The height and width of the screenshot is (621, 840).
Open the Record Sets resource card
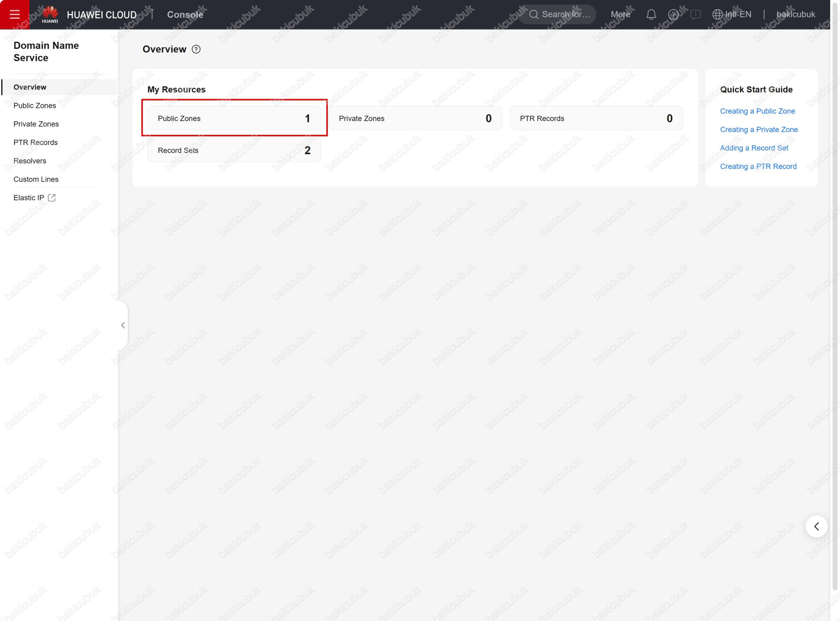[234, 150]
